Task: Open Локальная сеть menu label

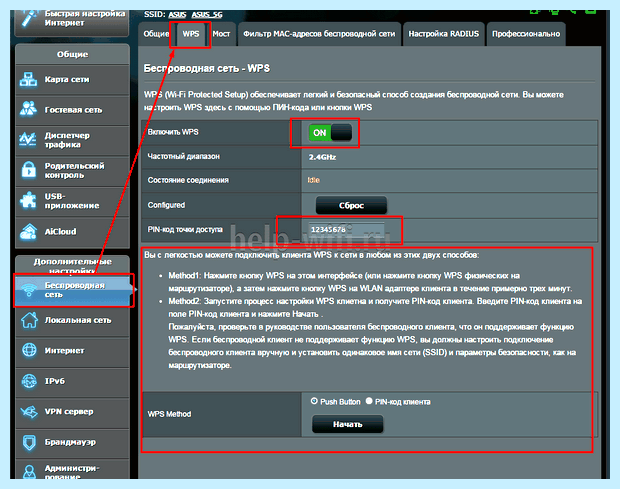Action: pyautogui.click(x=78, y=320)
